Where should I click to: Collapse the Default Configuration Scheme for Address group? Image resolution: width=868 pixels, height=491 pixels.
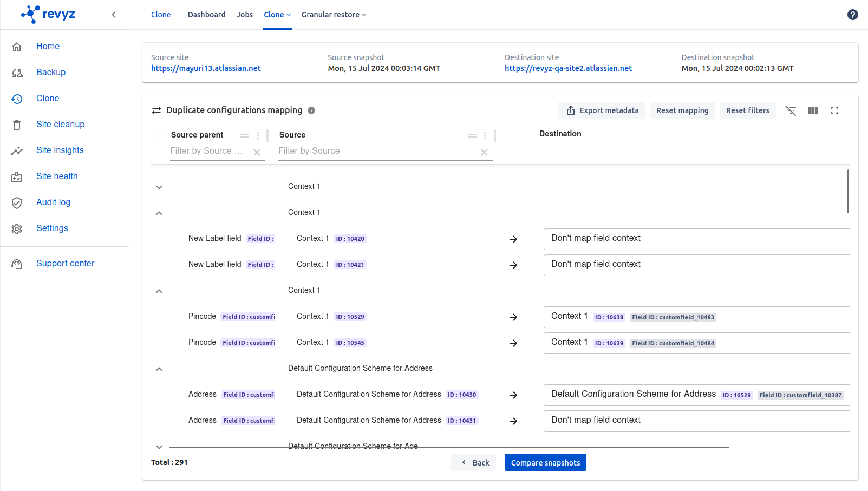tap(159, 369)
